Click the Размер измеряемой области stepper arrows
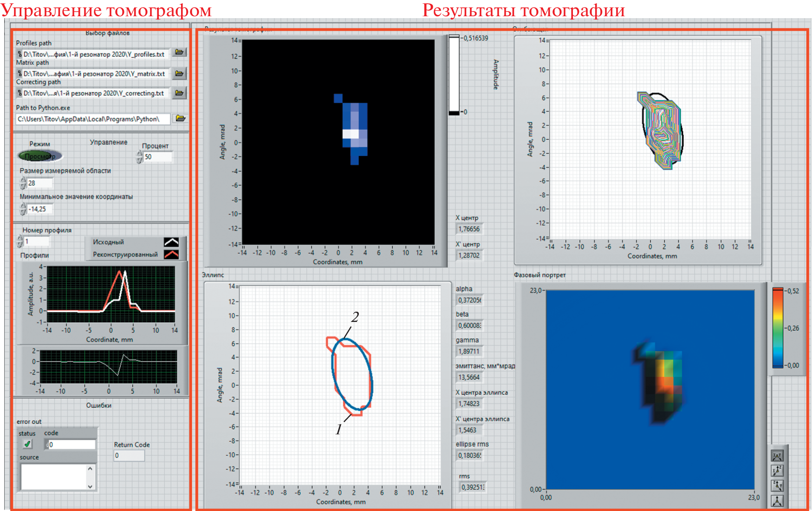 (23, 183)
